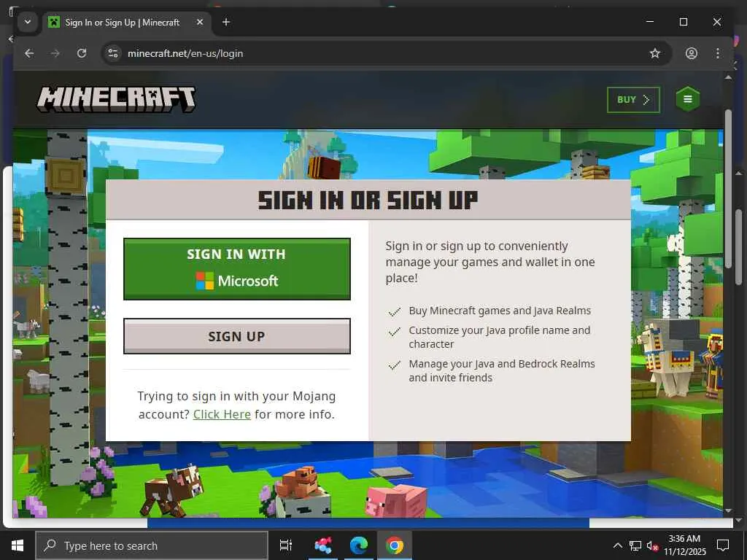Click the SIGN UP button

coord(237,336)
